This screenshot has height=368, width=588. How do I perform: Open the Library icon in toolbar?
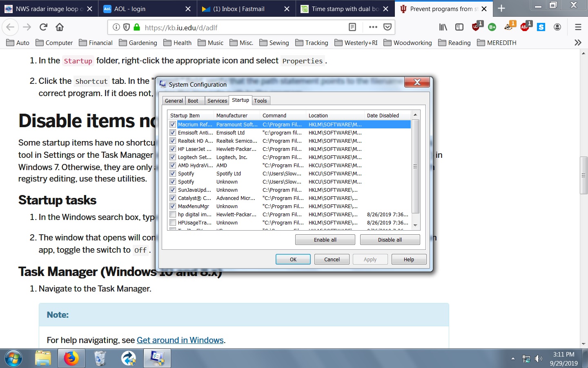tap(443, 27)
